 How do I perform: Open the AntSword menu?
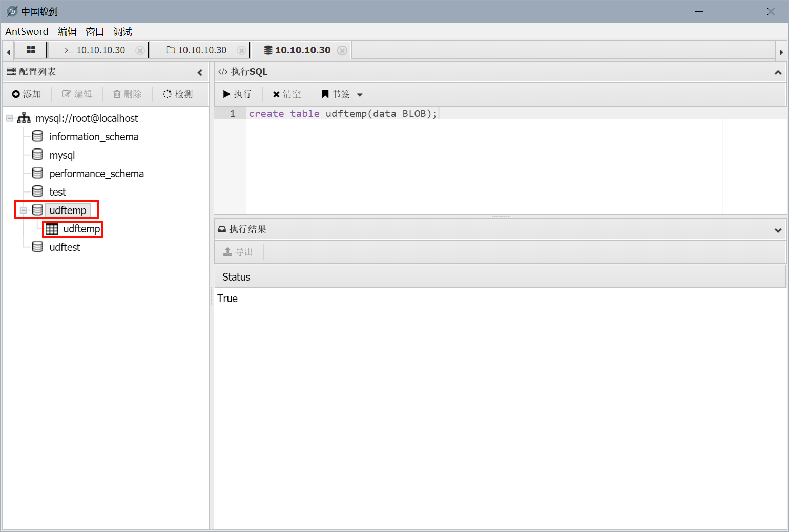point(27,32)
